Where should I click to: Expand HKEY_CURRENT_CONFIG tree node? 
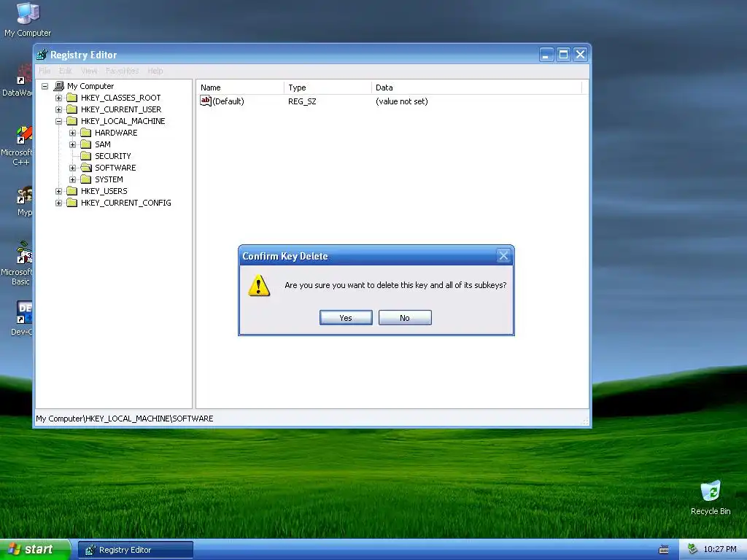(58, 203)
